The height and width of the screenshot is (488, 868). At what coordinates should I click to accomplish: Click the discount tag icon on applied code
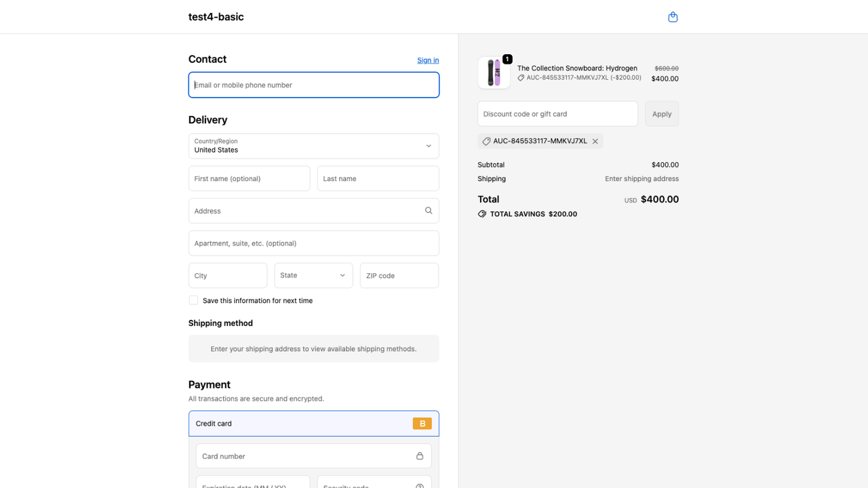tap(486, 141)
